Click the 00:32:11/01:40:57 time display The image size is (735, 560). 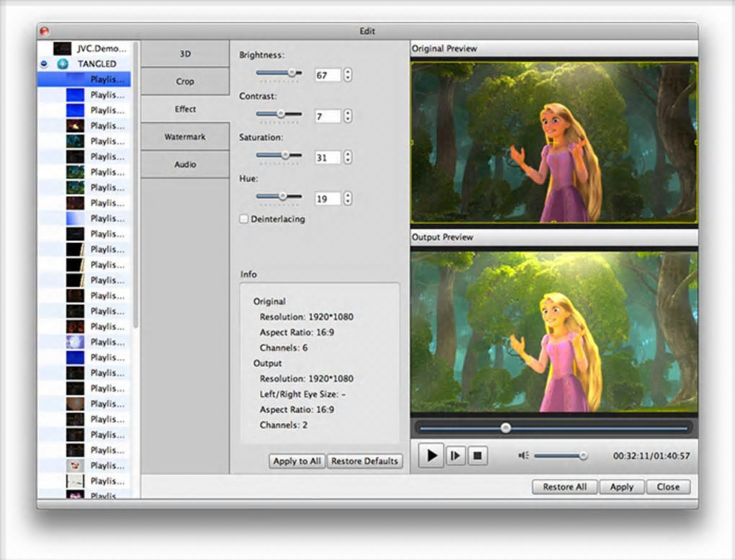[x=651, y=456]
